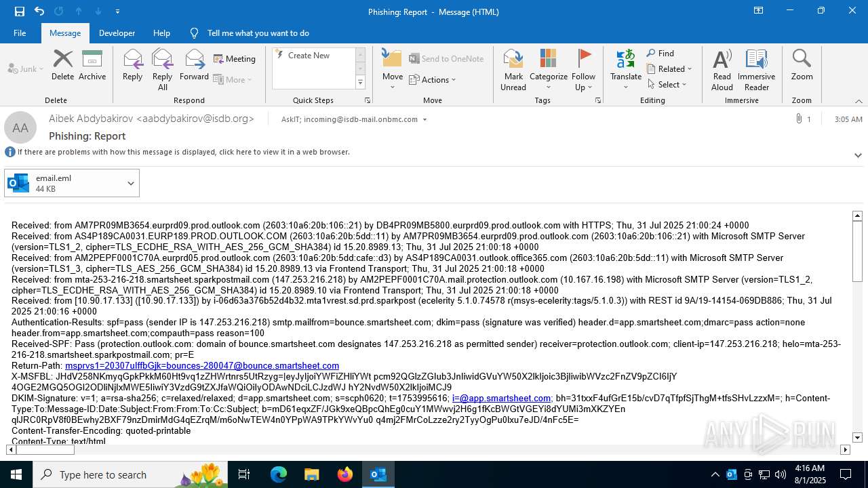Click Reply All
The height and width of the screenshot is (488, 868).
(163, 70)
